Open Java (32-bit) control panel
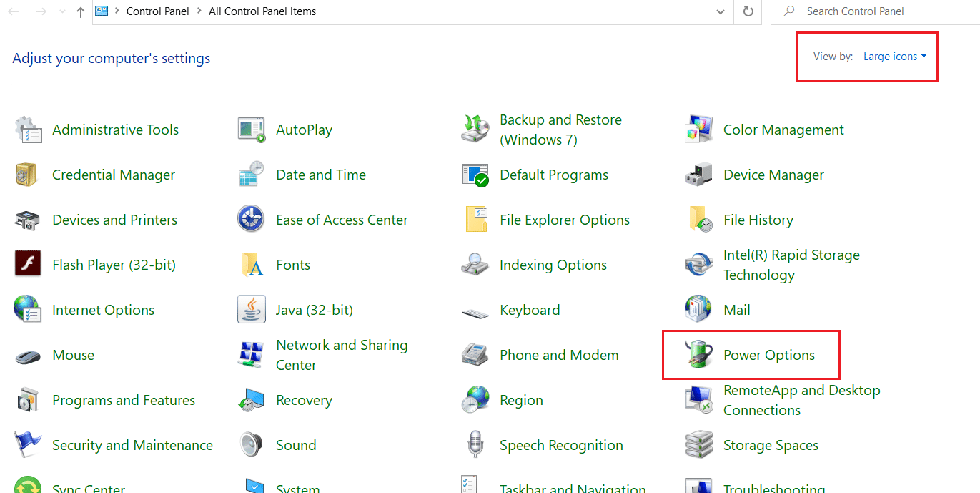The height and width of the screenshot is (493, 980). pyautogui.click(x=315, y=309)
